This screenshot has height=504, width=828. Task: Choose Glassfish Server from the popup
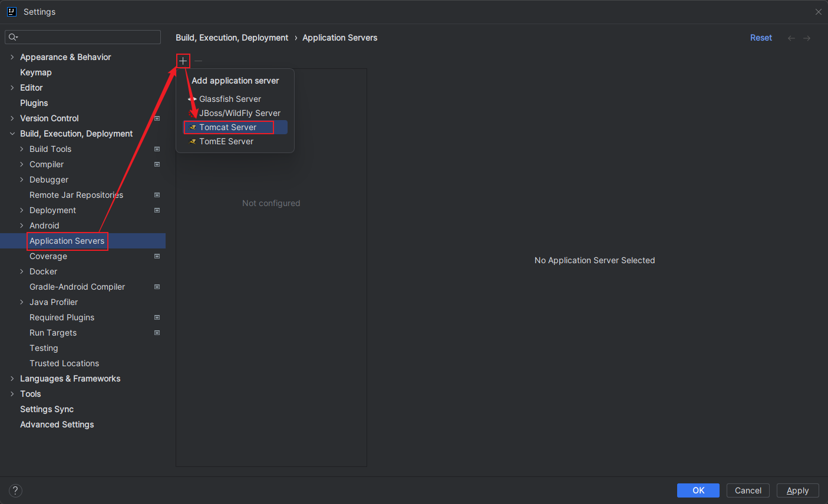pos(235,99)
